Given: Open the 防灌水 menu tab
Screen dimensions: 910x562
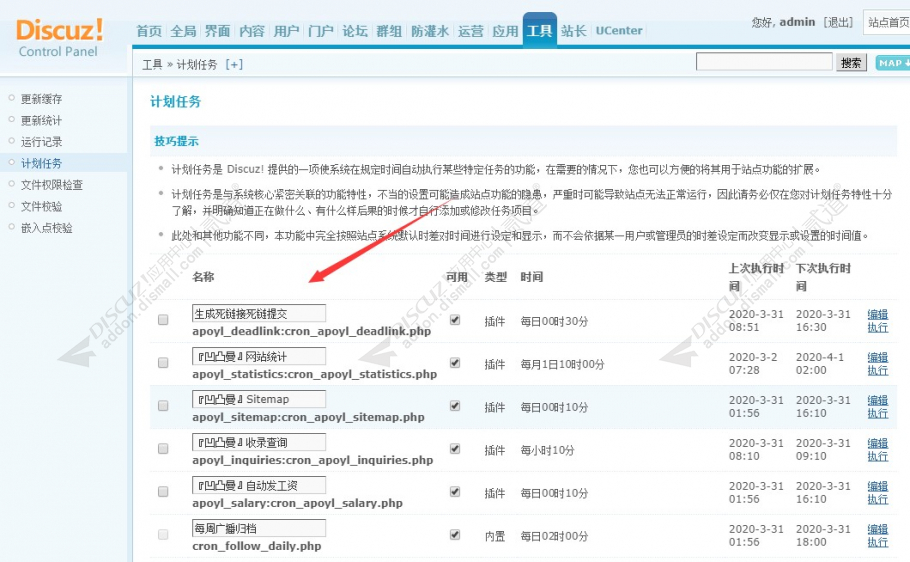Looking at the screenshot, I should 429,31.
